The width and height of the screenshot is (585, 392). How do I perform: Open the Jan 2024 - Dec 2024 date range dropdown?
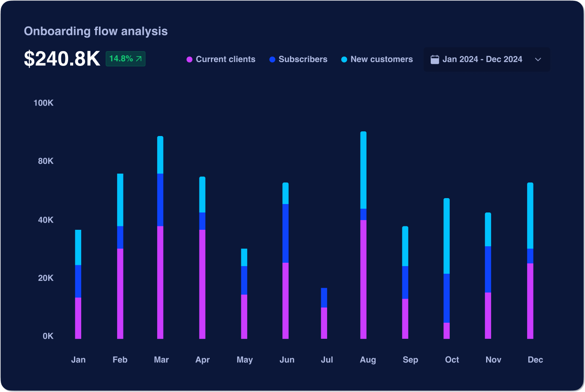[487, 60]
